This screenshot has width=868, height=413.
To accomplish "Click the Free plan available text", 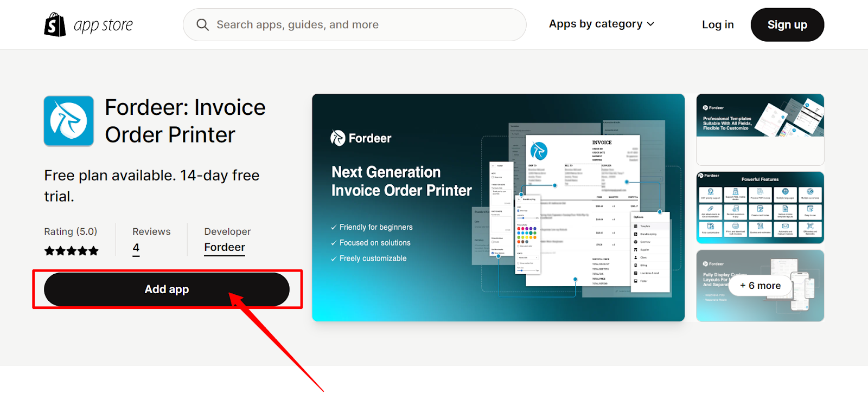I will [152, 186].
